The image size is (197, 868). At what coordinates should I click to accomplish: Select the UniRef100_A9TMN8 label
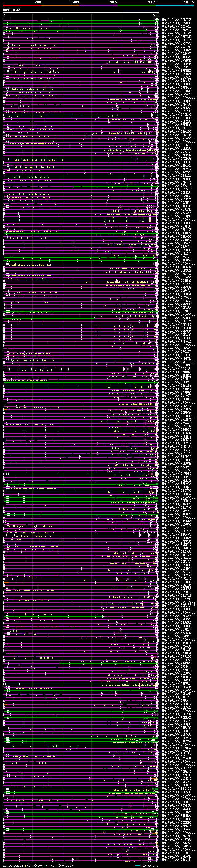(x=177, y=365)
